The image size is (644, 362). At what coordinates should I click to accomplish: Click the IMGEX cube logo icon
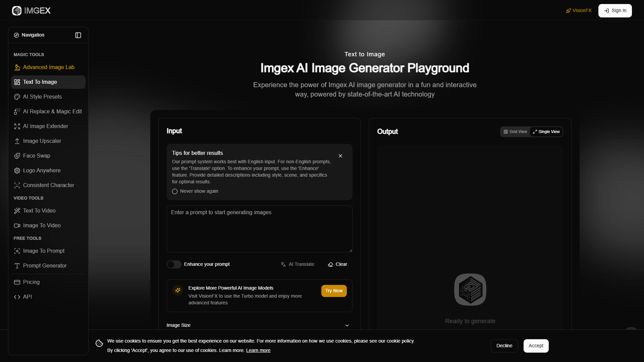17,11
